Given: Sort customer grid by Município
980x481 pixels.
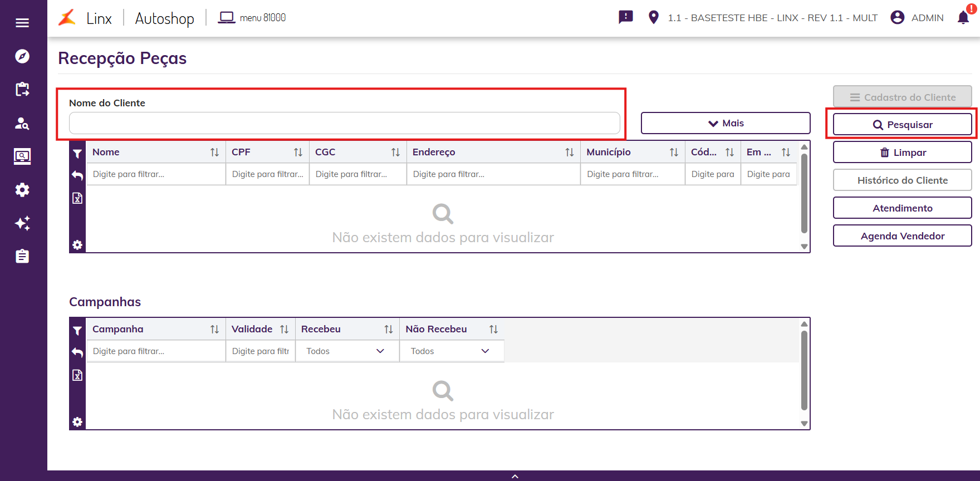Looking at the screenshot, I should pos(674,152).
